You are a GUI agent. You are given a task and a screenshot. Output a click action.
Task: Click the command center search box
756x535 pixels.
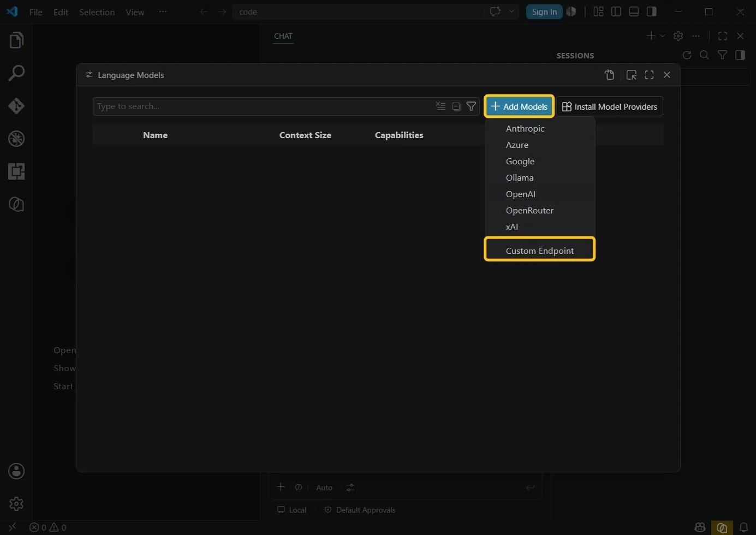pyautogui.click(x=358, y=11)
